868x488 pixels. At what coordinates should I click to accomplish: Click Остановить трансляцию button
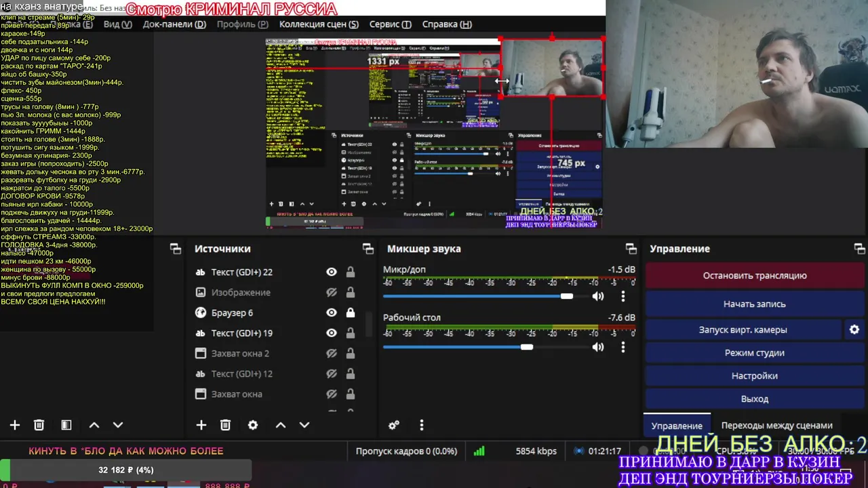[x=755, y=276]
